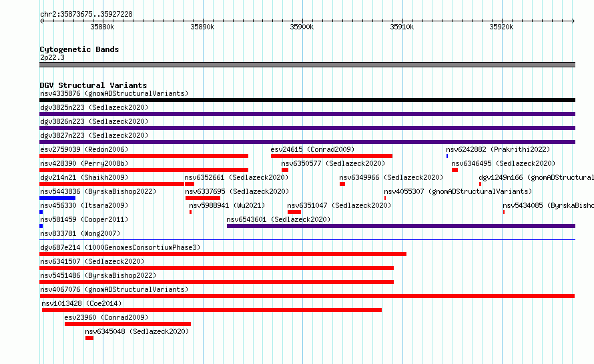The width and height of the screenshot is (594, 364).
Task: Open variant esv2759039 (Redon2006)
Action: 84,149
